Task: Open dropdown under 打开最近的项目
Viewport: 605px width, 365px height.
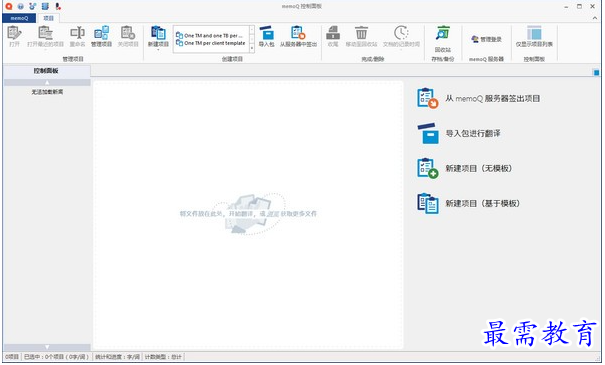Action: pos(45,50)
